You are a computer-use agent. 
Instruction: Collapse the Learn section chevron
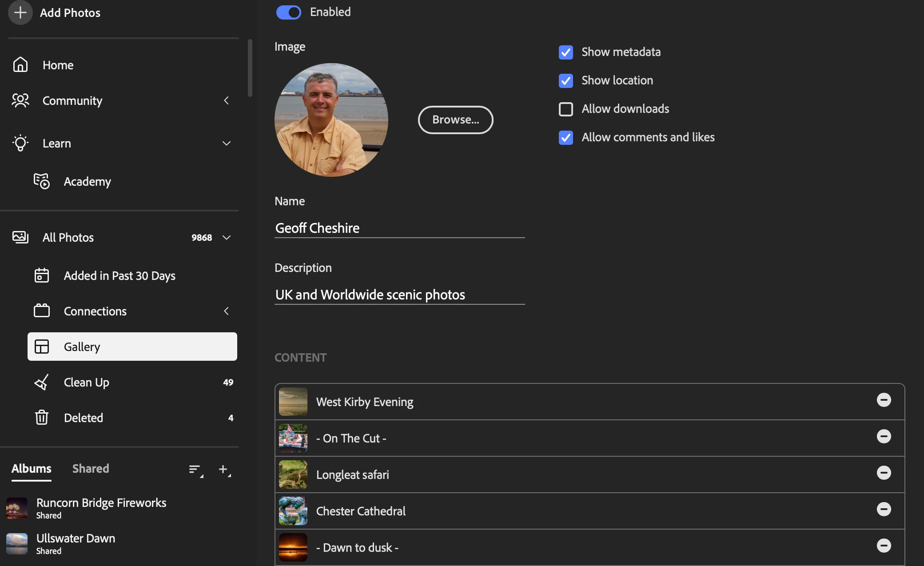[x=227, y=143]
